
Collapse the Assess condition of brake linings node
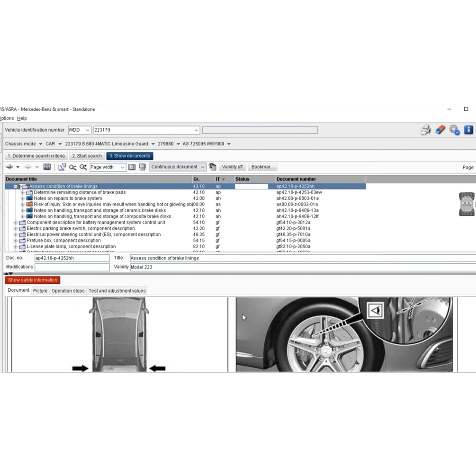16,187
